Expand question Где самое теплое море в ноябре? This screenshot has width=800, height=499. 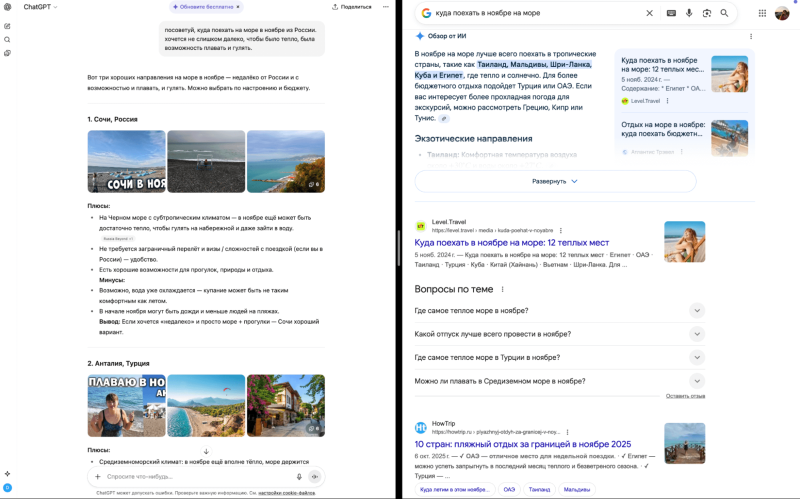click(560, 311)
